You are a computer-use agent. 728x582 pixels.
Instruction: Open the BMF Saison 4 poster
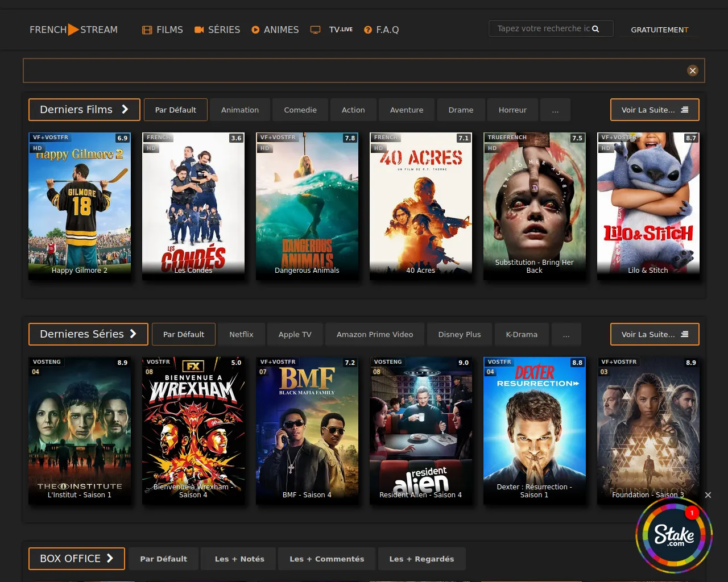click(x=307, y=431)
